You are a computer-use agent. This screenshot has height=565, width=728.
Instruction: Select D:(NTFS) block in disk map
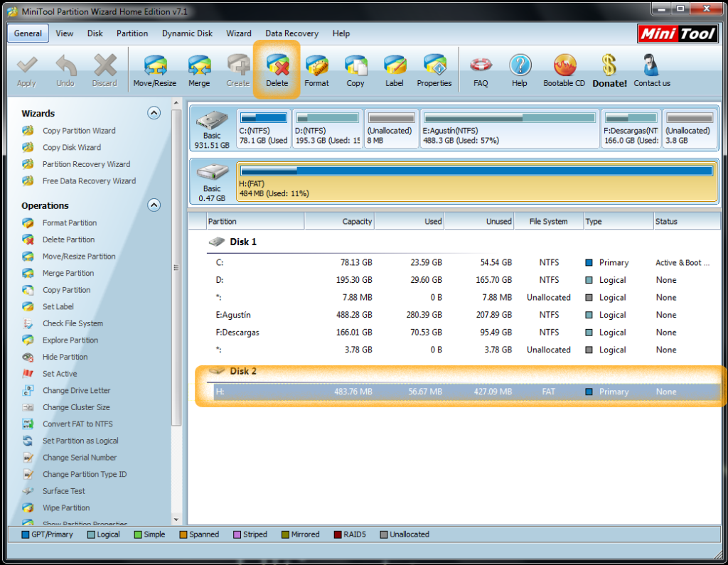(x=327, y=129)
